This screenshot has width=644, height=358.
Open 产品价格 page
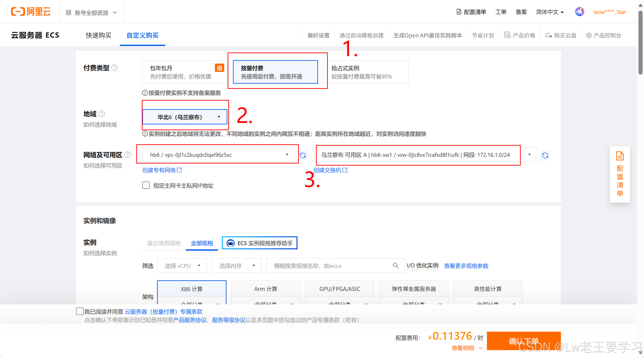[520, 35]
